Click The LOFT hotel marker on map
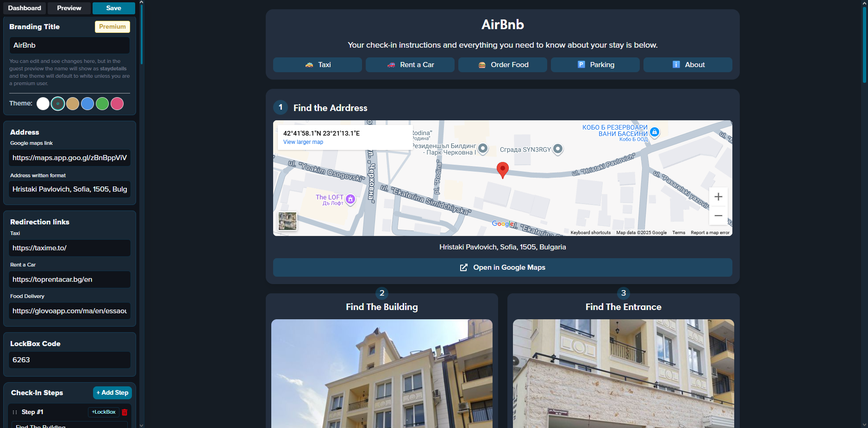 point(350,199)
